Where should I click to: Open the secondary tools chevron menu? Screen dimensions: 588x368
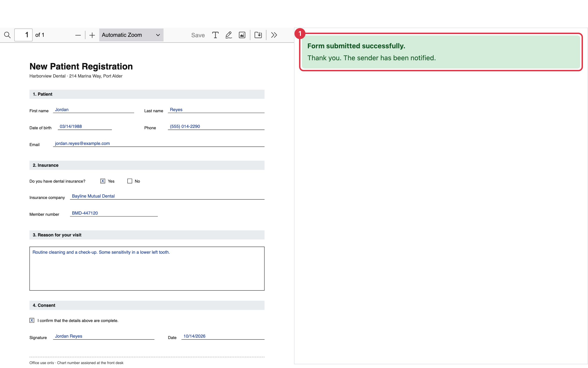pyautogui.click(x=274, y=35)
